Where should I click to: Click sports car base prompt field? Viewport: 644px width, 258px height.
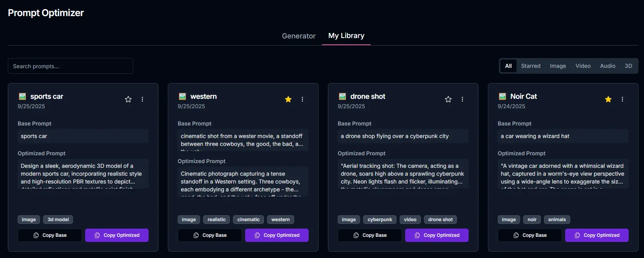click(x=83, y=136)
